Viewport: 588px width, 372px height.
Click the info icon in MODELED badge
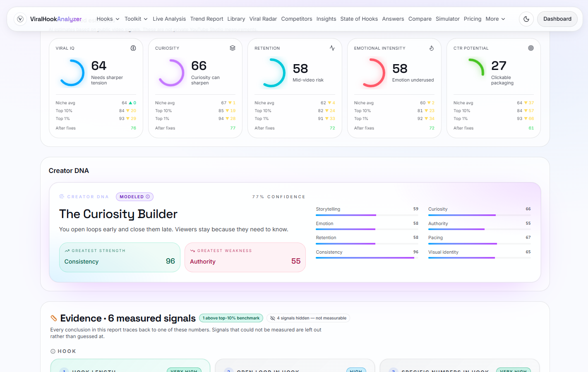tap(148, 197)
